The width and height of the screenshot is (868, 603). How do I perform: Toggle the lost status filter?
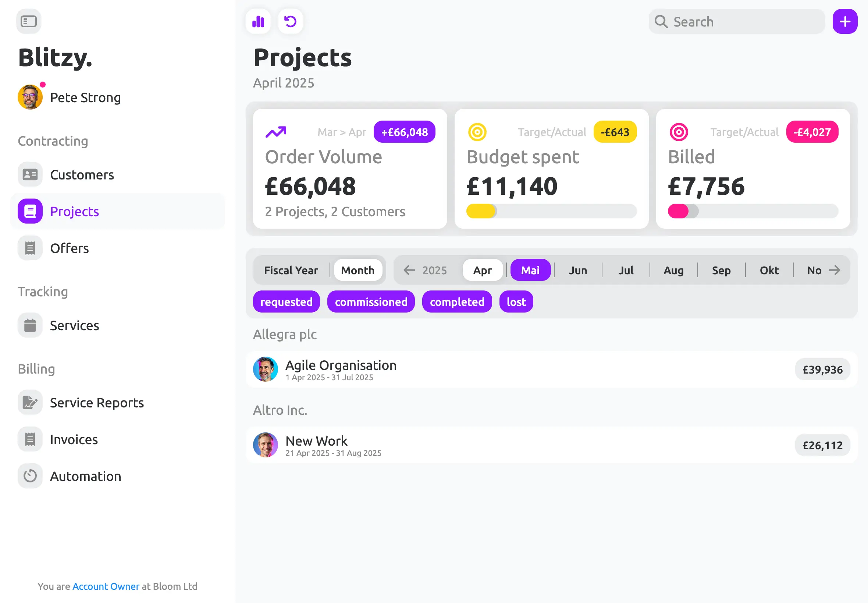(x=516, y=301)
